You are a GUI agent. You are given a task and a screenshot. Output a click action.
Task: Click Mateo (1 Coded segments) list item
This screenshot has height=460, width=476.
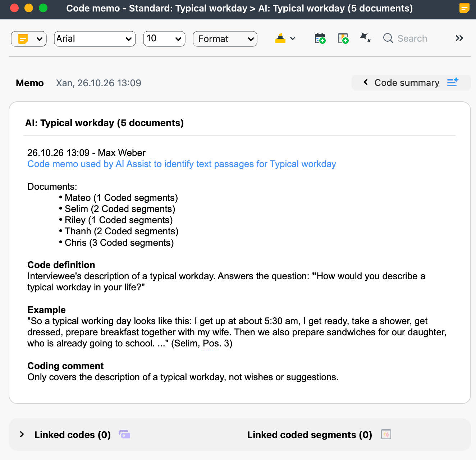pos(121,198)
